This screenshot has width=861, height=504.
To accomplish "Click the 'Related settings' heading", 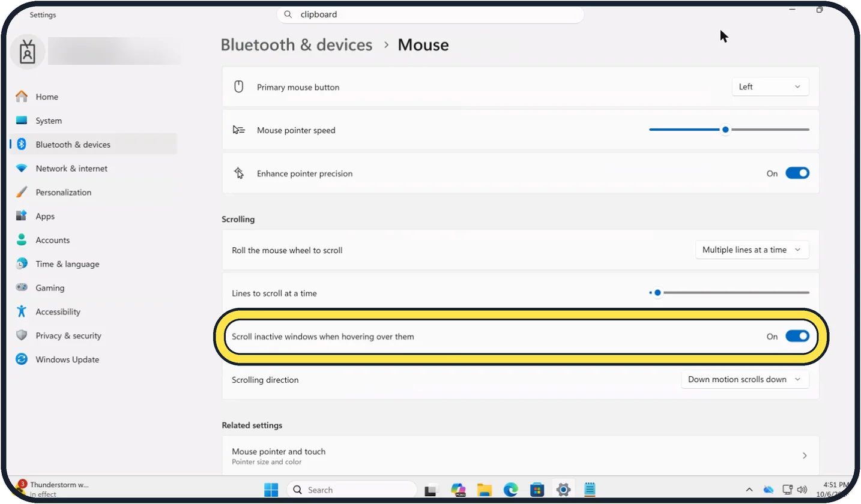I will (252, 425).
